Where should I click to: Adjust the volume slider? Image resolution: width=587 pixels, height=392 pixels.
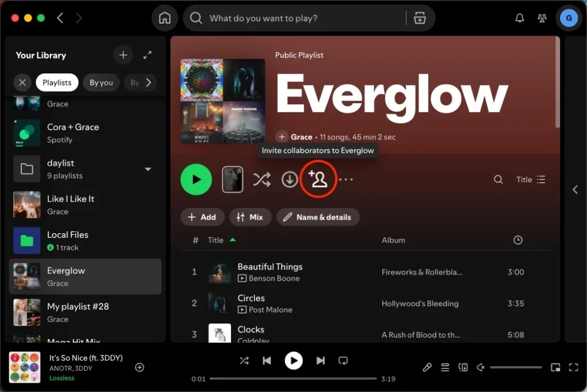click(516, 367)
